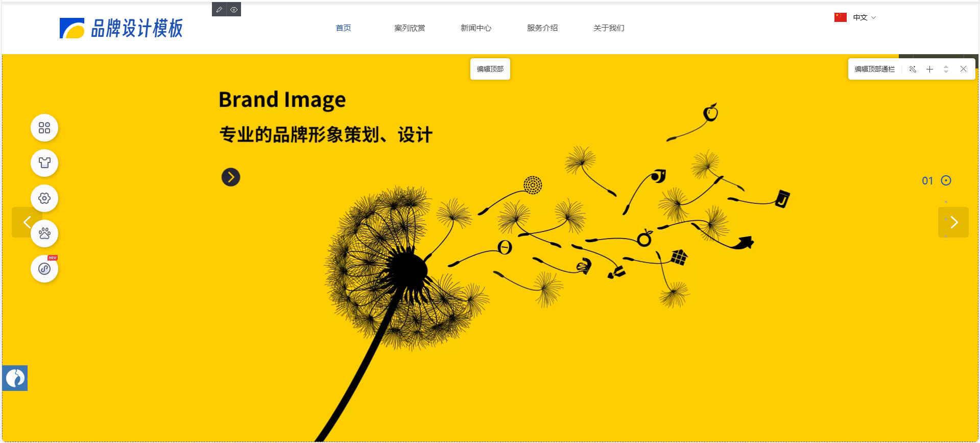
Task: Click the up-down reorder arrows in banner toolbar
Action: pos(946,69)
